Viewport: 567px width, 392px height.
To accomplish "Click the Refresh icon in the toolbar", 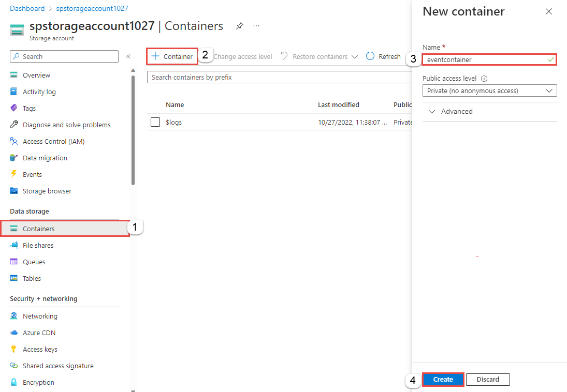I will [x=370, y=56].
